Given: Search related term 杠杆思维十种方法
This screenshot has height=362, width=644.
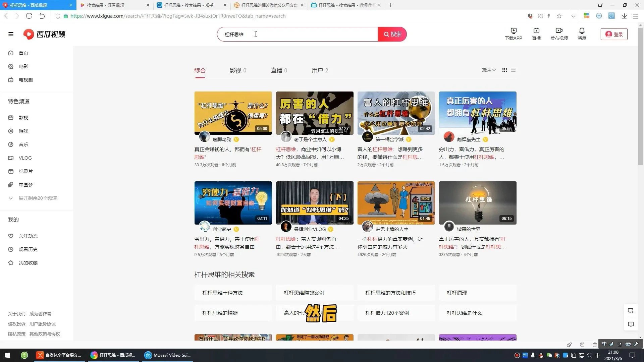Looking at the screenshot, I should click(233, 293).
